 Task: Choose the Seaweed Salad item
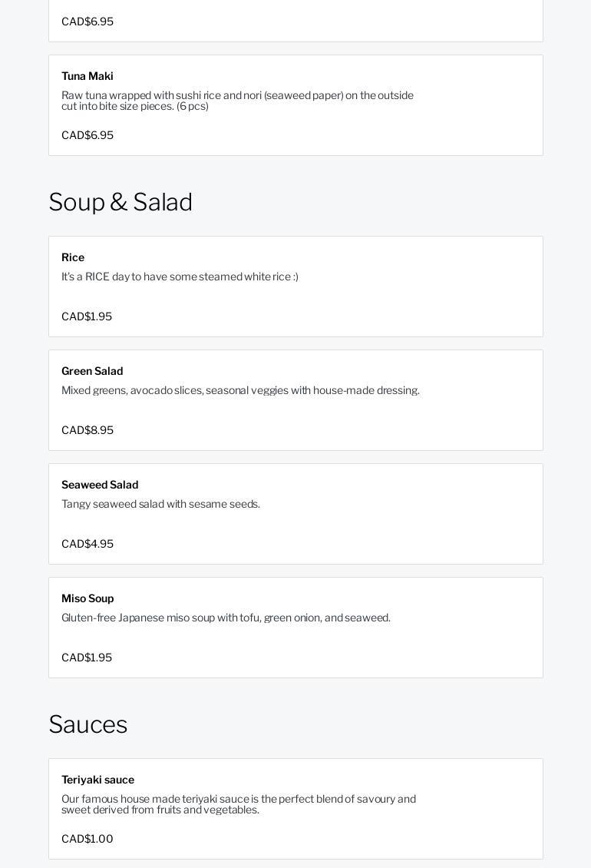[x=100, y=485]
